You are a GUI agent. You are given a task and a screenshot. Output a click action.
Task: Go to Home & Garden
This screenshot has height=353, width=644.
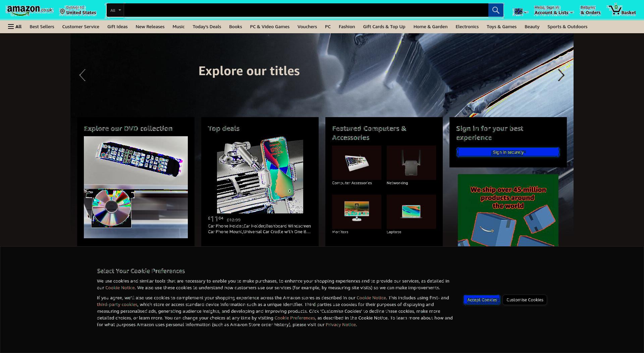click(430, 27)
